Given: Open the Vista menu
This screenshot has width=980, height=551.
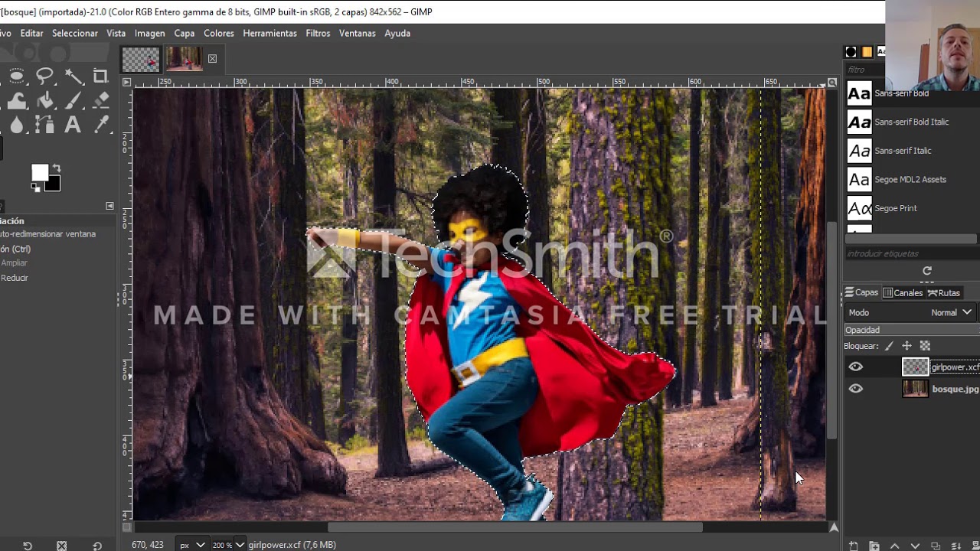Looking at the screenshot, I should pos(116,33).
